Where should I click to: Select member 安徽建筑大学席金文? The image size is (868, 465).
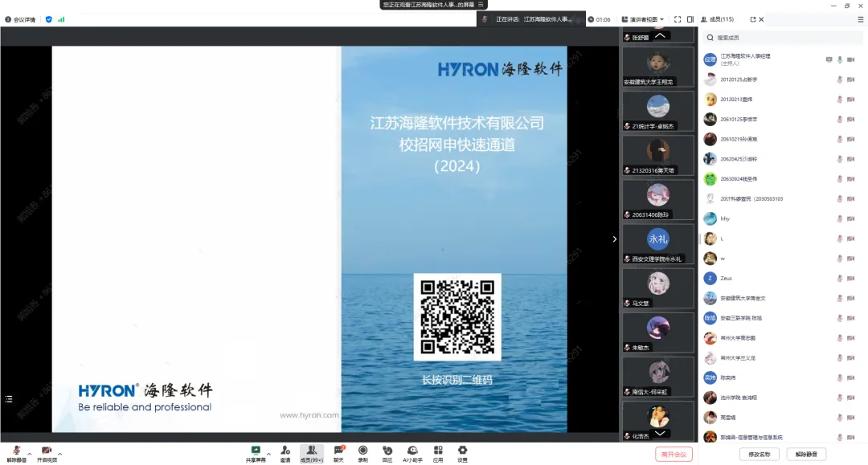[x=783, y=299]
